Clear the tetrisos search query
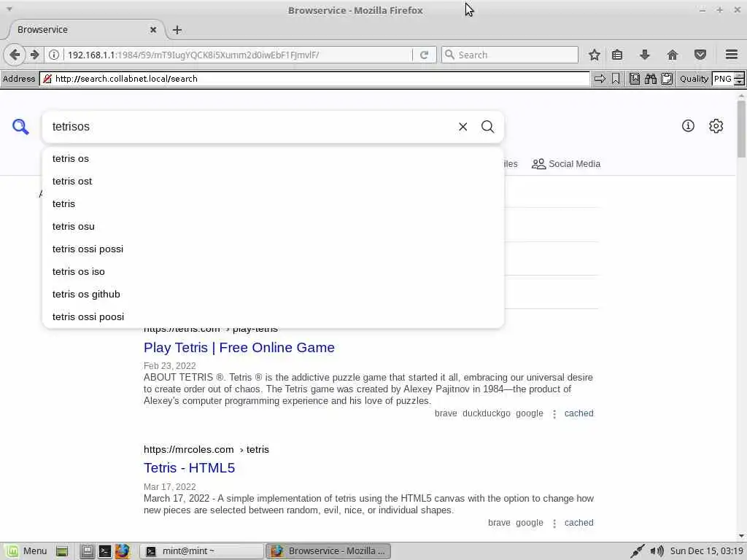 (462, 127)
